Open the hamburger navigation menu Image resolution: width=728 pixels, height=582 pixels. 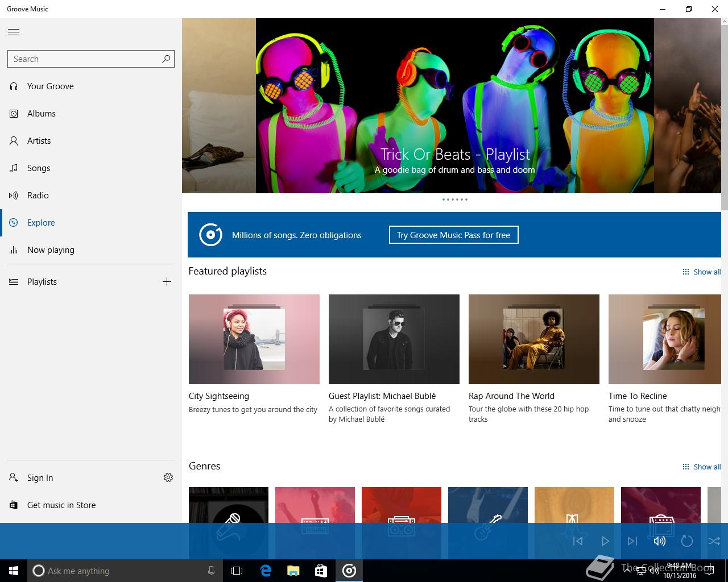coord(14,32)
